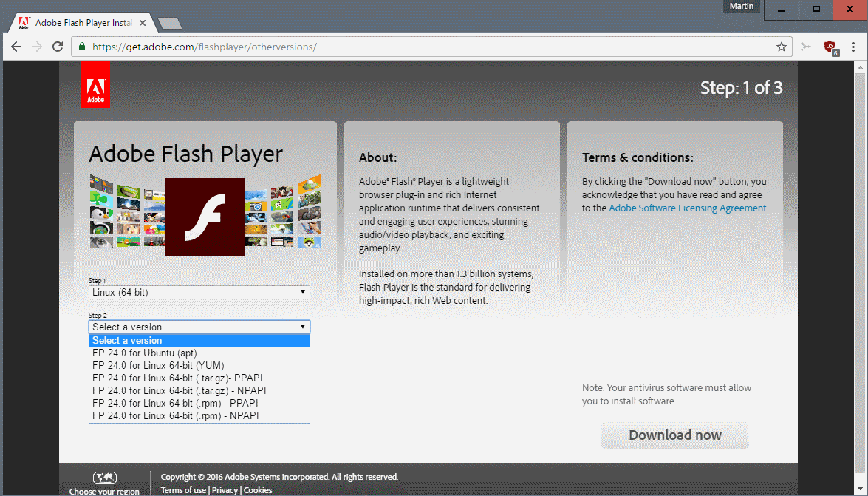Open the Terms of use link
868x496 pixels.
coord(182,489)
